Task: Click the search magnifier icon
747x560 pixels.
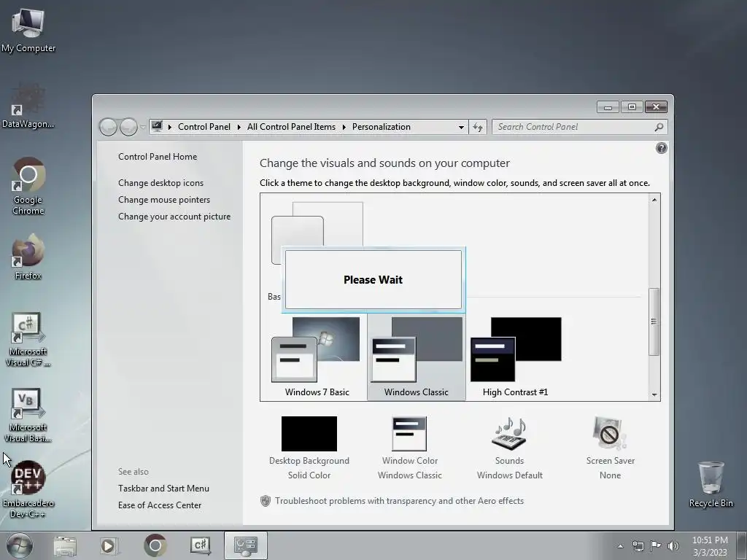Action: [x=659, y=127]
